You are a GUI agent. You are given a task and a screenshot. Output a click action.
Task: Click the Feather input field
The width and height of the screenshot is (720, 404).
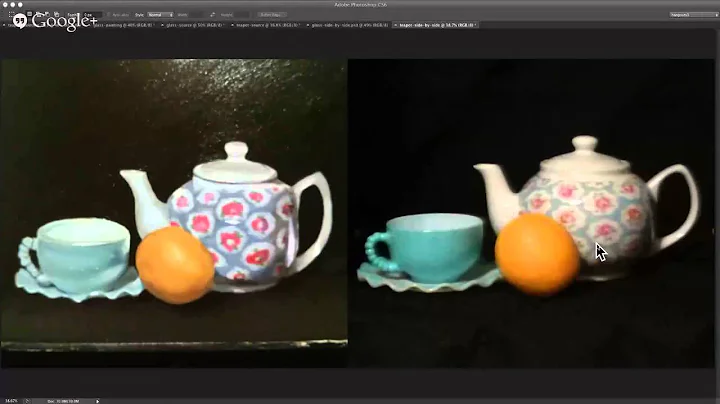point(93,15)
